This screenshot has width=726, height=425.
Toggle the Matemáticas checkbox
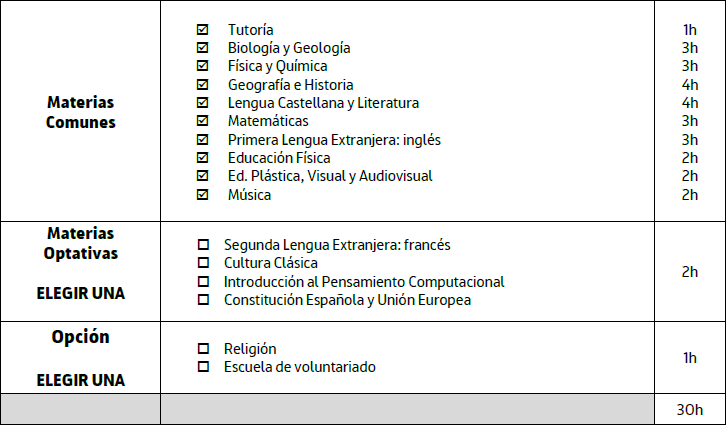(x=203, y=121)
